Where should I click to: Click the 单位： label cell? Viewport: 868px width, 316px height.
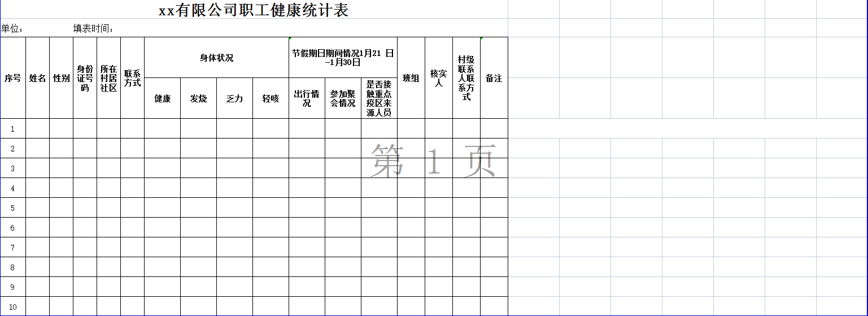click(12, 28)
